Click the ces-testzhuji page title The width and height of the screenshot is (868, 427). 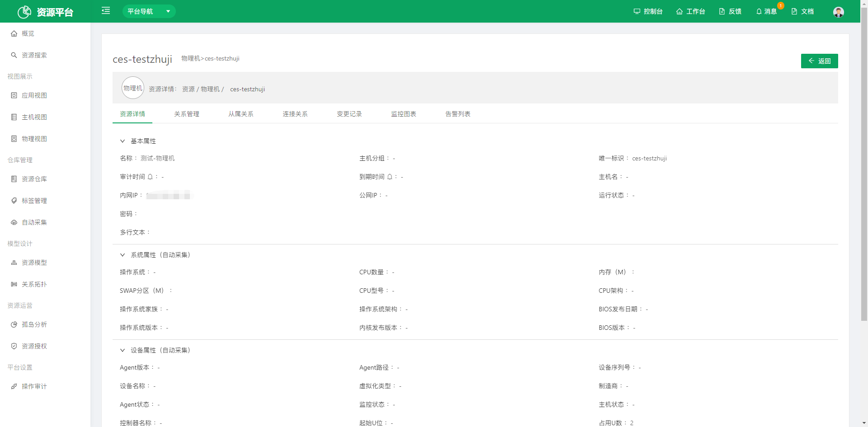[x=142, y=59]
